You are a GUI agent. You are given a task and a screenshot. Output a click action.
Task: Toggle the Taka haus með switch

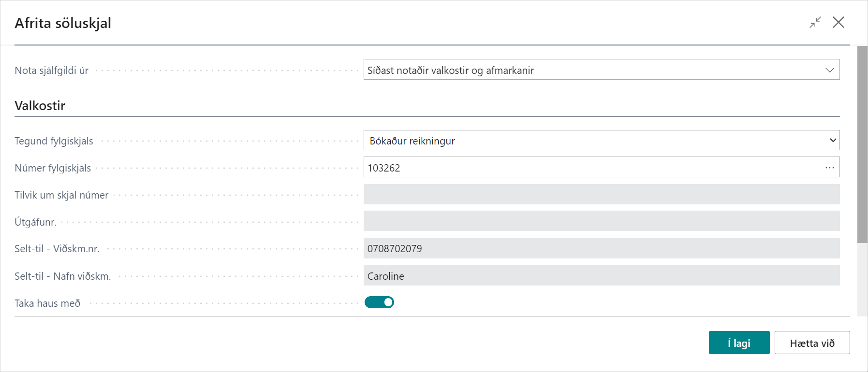click(x=379, y=302)
